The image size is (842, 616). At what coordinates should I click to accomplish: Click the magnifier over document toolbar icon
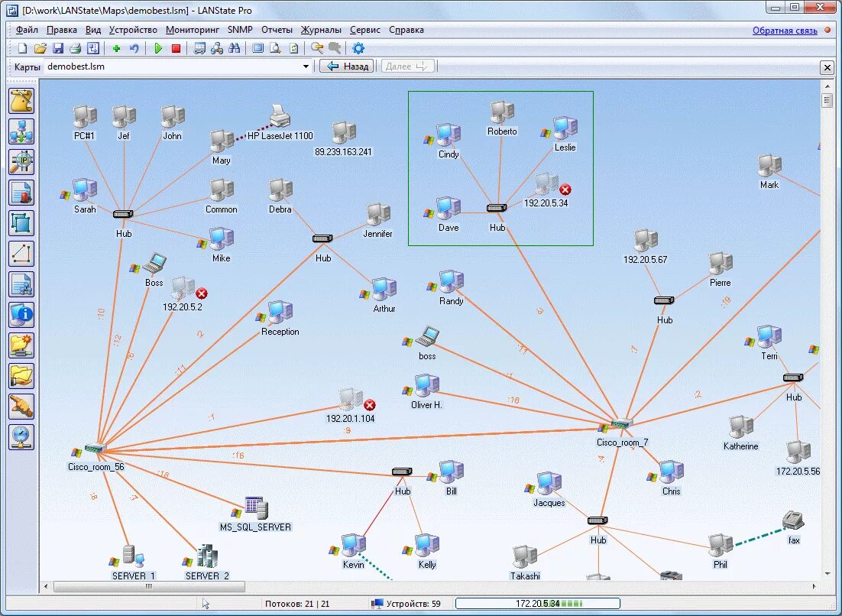pos(276,48)
